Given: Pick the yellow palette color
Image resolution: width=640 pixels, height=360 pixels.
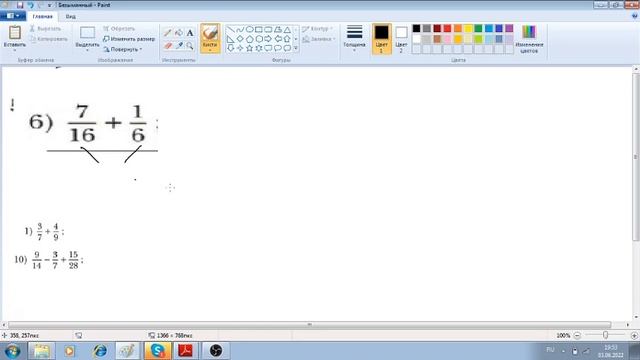Looking at the screenshot, I should [468, 28].
